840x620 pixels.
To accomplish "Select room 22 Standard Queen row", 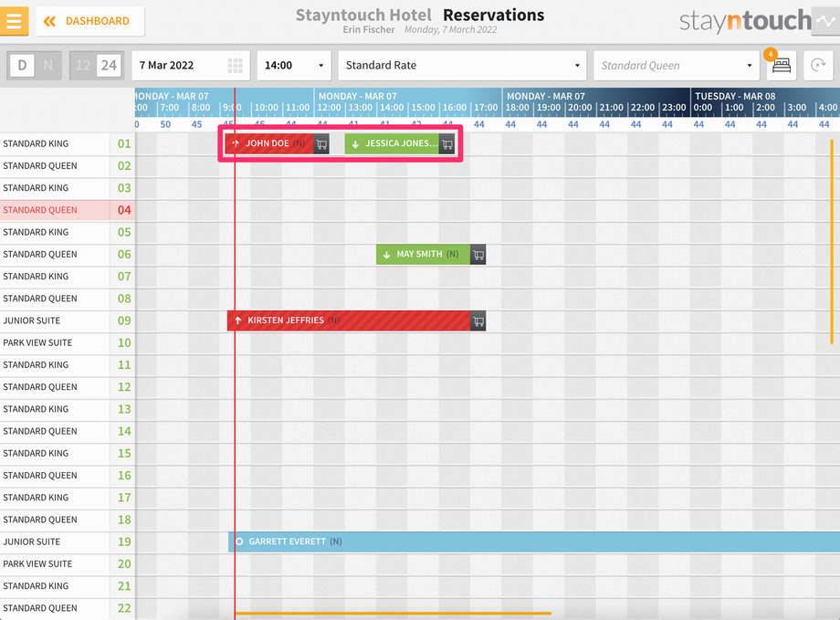I will [x=67, y=608].
